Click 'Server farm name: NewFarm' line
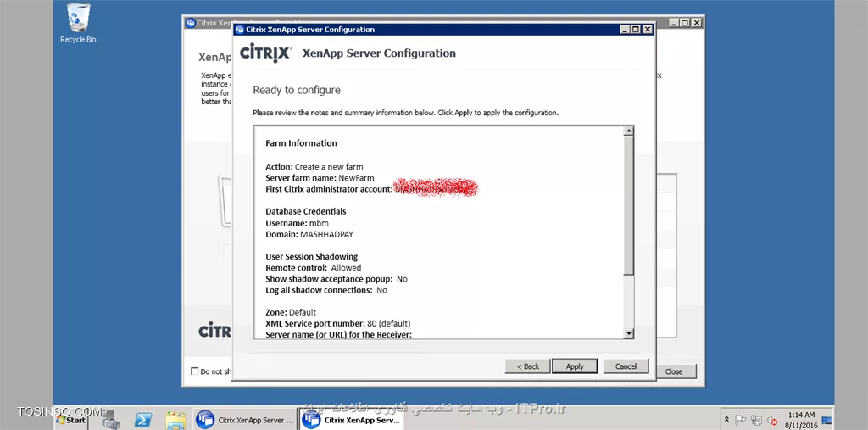 (320, 178)
